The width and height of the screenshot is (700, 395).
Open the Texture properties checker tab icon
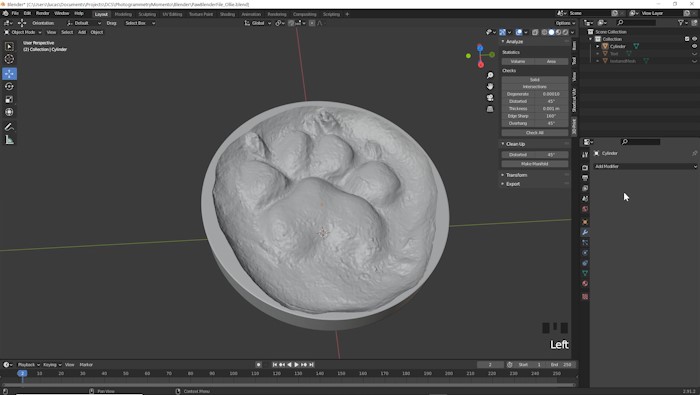(x=585, y=296)
